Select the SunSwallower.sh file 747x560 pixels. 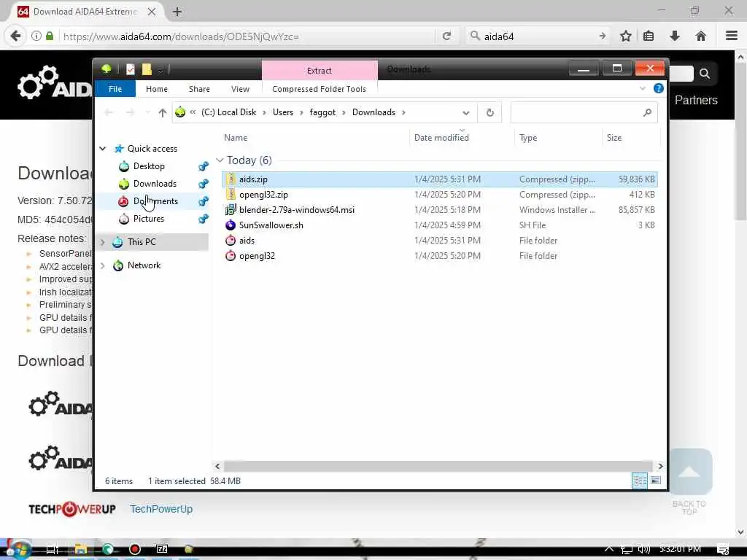point(440,225)
